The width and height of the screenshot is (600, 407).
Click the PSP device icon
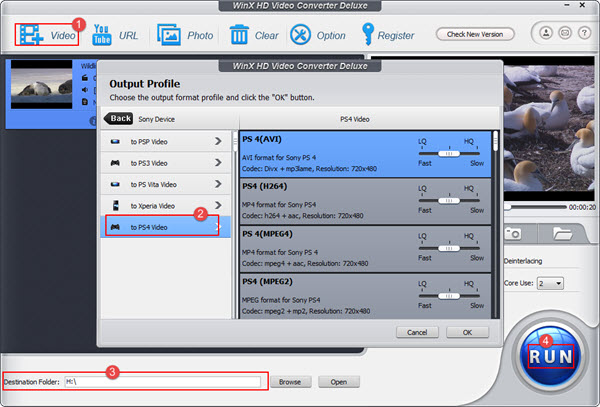coord(115,142)
